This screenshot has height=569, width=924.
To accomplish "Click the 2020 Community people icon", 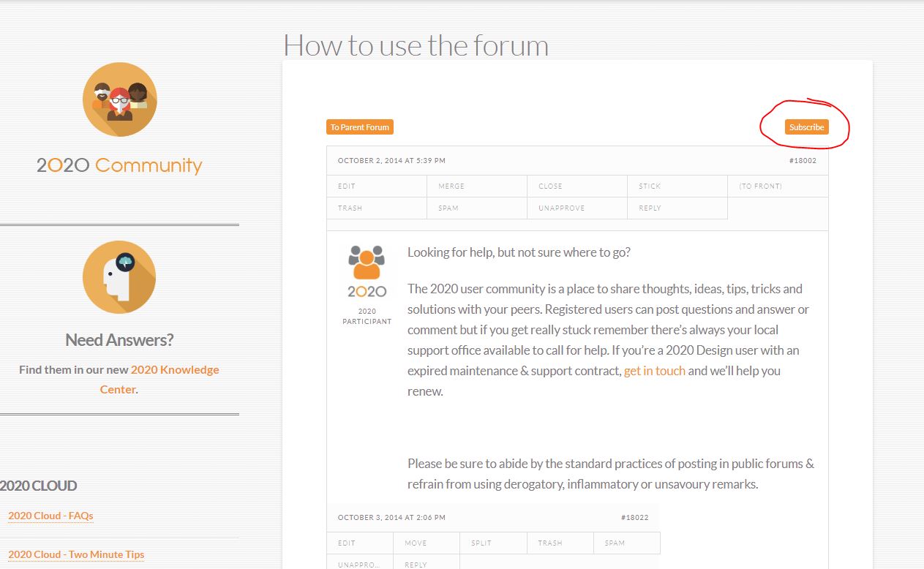I will click(120, 99).
